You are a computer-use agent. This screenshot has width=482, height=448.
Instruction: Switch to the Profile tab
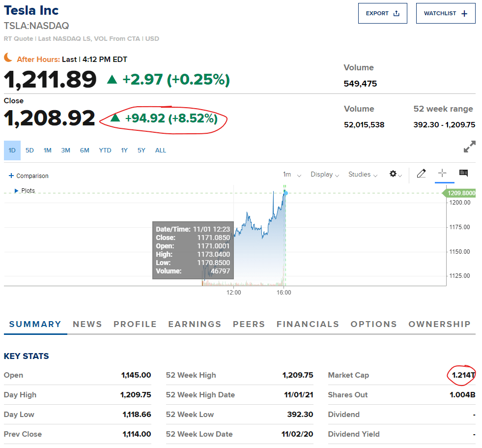tap(135, 324)
